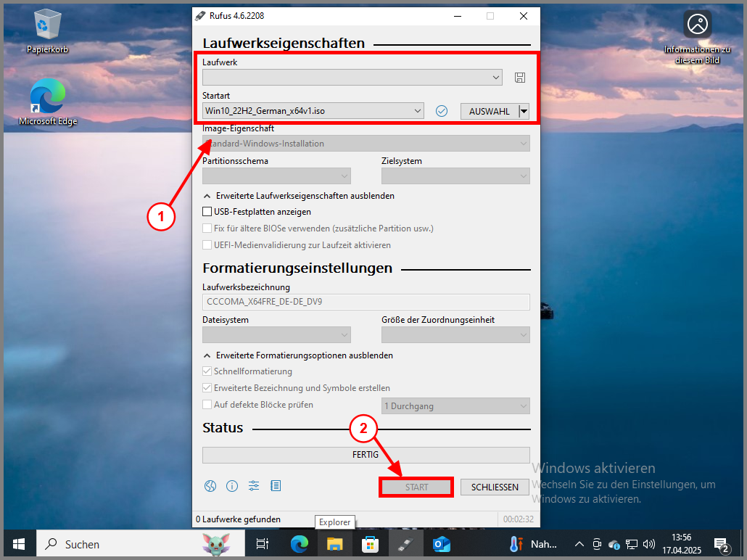747x560 pixels.
Task: Click the save drive image disk icon
Action: [x=520, y=78]
